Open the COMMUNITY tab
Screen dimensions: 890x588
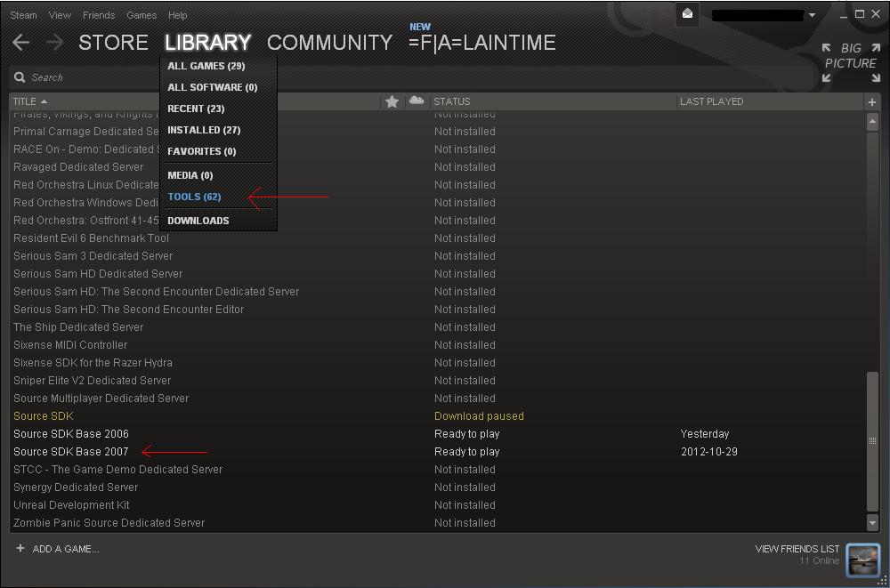click(x=330, y=43)
